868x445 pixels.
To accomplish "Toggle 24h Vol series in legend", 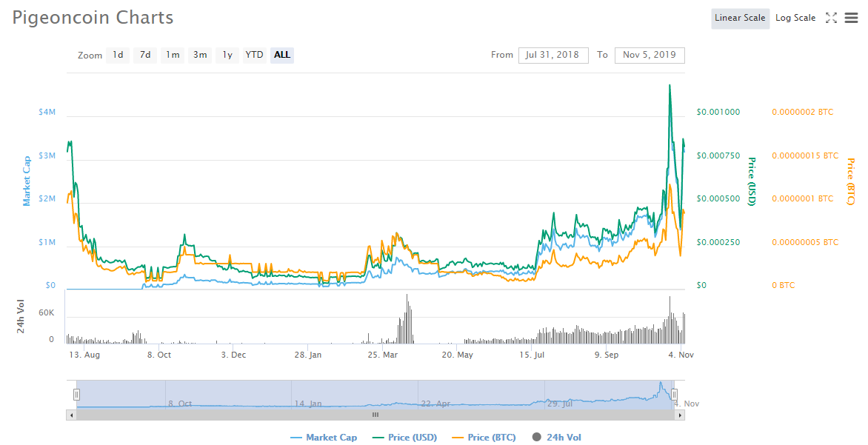I will coord(557,438).
